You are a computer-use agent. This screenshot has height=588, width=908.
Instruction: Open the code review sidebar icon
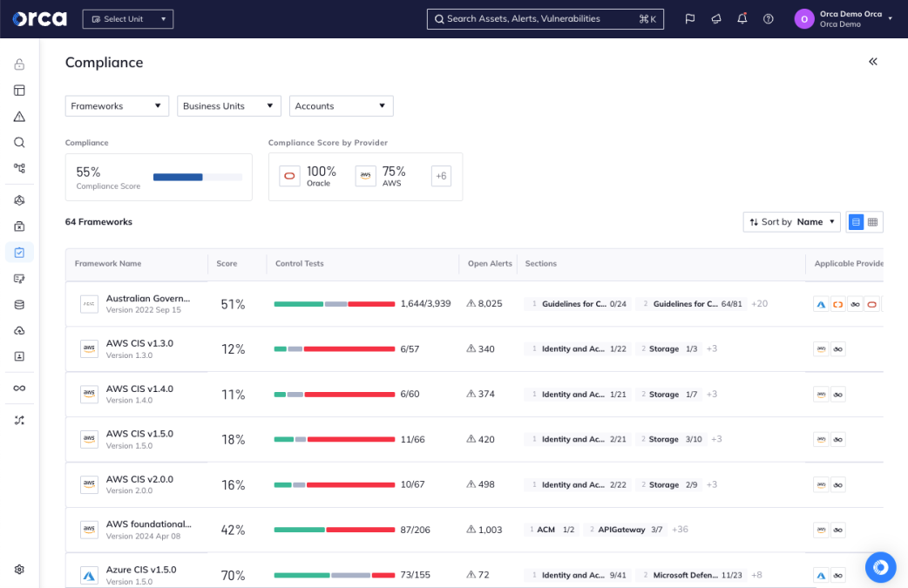click(19, 279)
